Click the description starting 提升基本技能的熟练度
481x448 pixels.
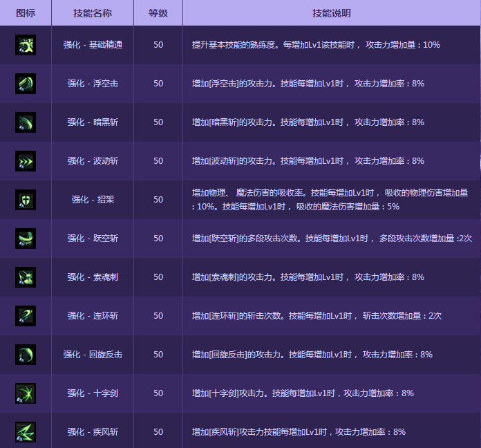coord(316,45)
